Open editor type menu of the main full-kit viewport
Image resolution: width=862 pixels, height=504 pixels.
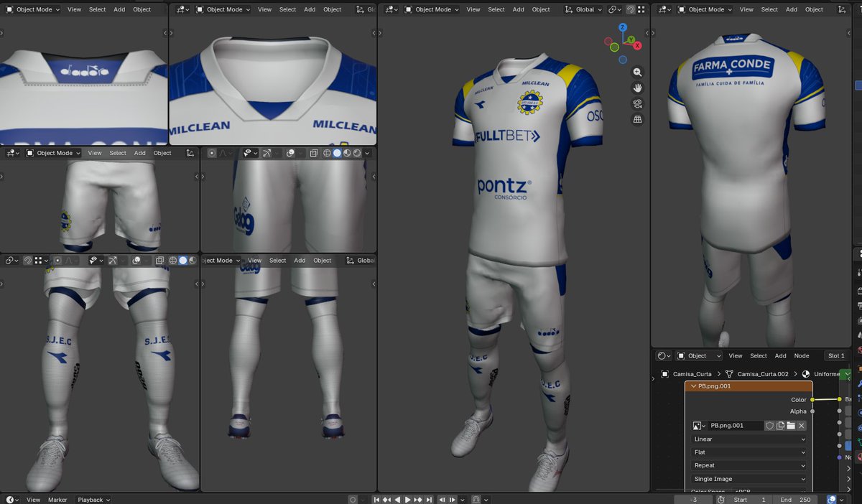coord(391,9)
